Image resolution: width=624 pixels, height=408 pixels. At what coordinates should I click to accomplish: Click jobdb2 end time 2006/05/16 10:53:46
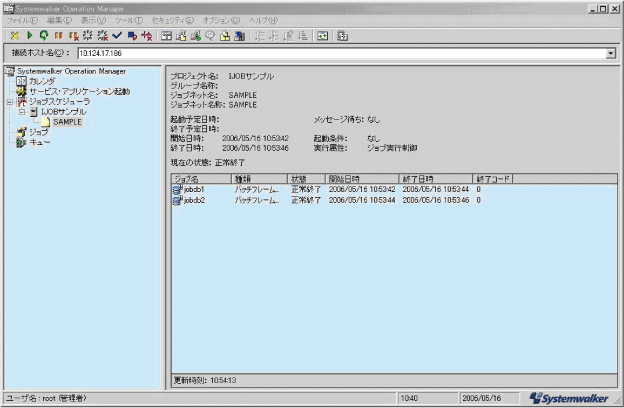click(435, 200)
